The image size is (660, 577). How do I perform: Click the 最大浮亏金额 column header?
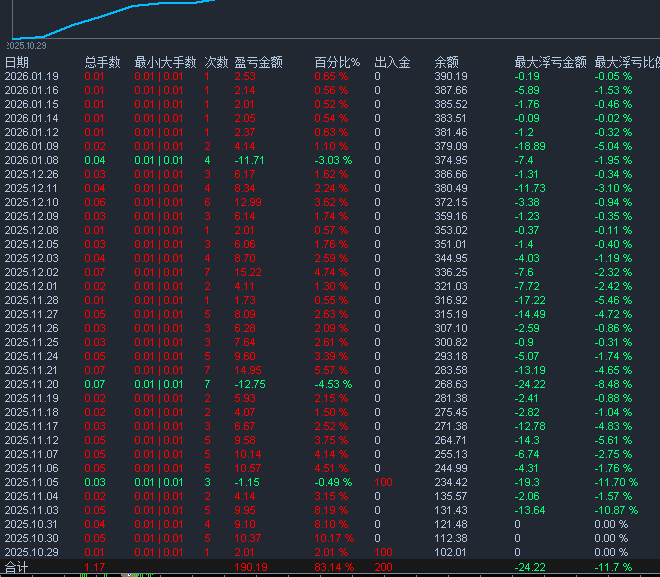click(x=550, y=62)
